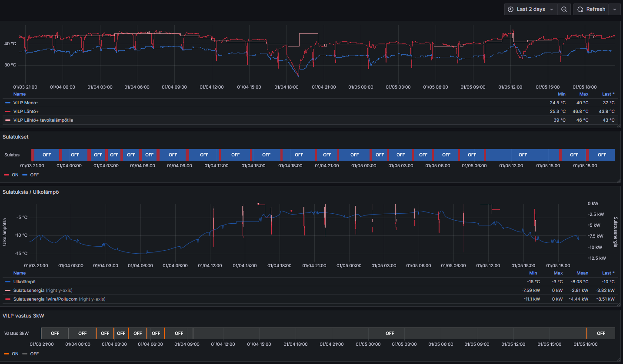The width and height of the screenshot is (623, 364).
Task: Open the refresh interval dropdown arrow
Action: 614,9
